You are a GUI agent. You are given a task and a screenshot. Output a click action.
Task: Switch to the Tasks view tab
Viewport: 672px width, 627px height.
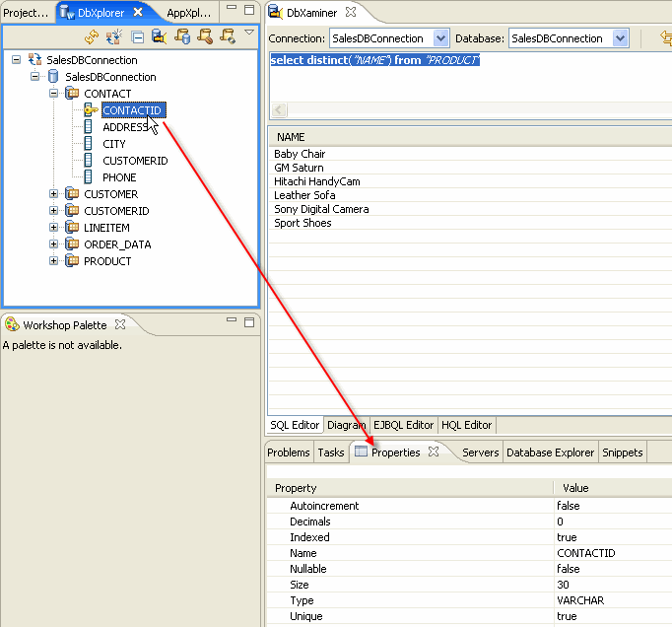[331, 453]
